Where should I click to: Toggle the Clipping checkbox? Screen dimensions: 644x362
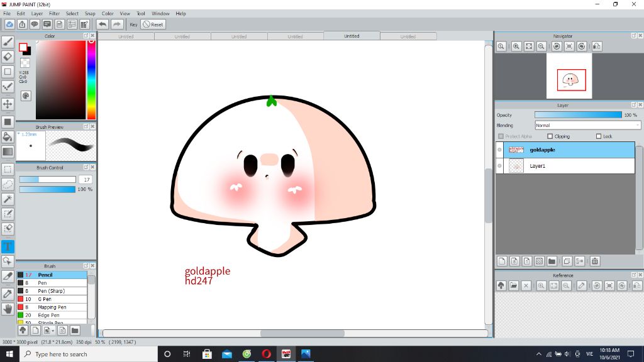[x=550, y=136]
